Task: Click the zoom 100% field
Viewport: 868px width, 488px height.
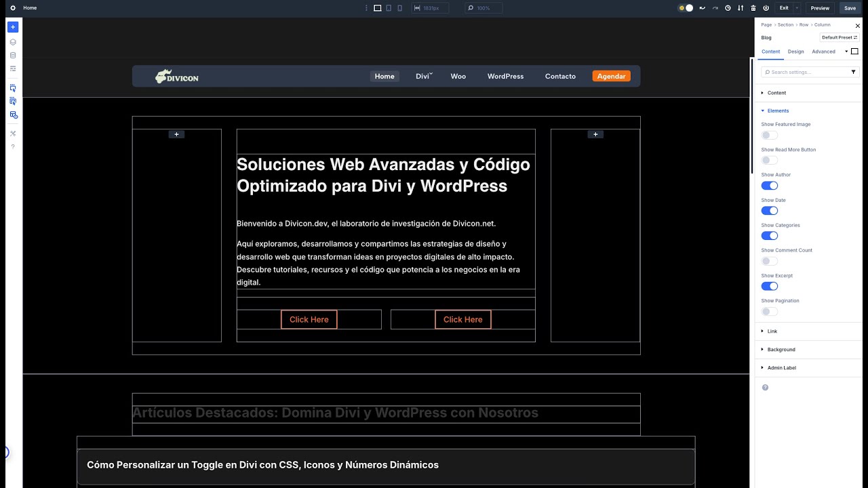Action: click(x=484, y=8)
